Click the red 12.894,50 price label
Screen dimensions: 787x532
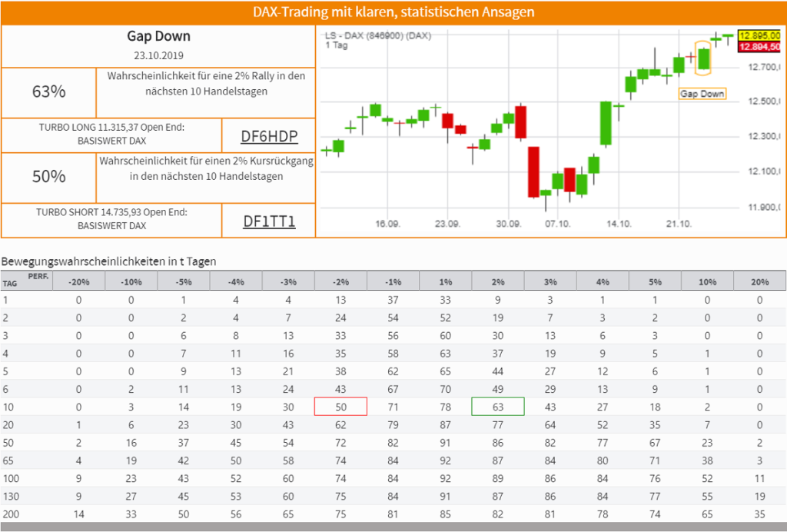coord(760,47)
